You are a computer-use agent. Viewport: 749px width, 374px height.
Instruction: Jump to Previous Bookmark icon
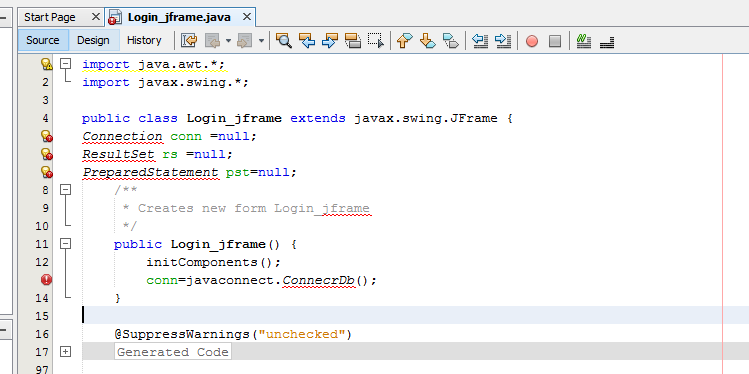404,41
